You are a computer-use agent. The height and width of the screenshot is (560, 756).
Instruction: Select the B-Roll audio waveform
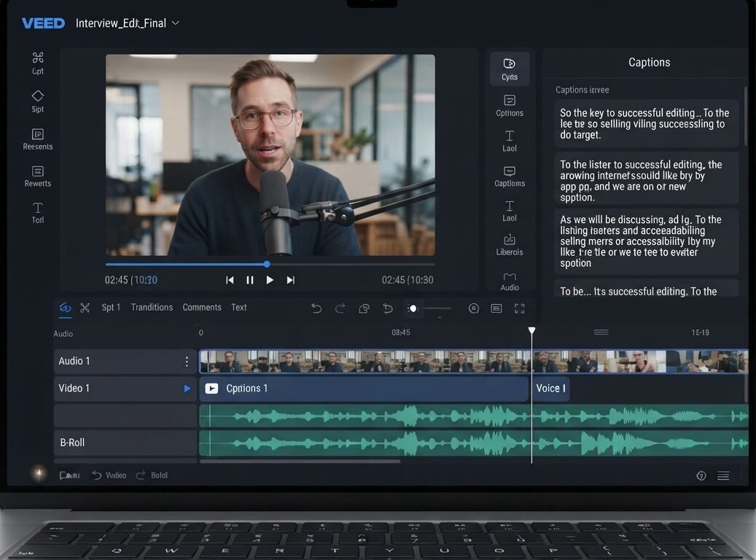click(473, 443)
